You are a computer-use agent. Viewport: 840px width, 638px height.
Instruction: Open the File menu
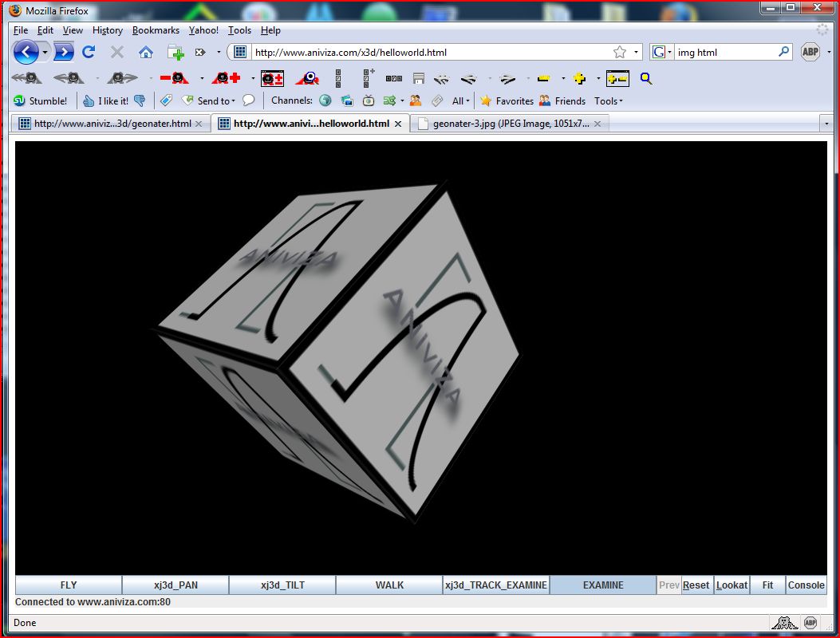21,30
